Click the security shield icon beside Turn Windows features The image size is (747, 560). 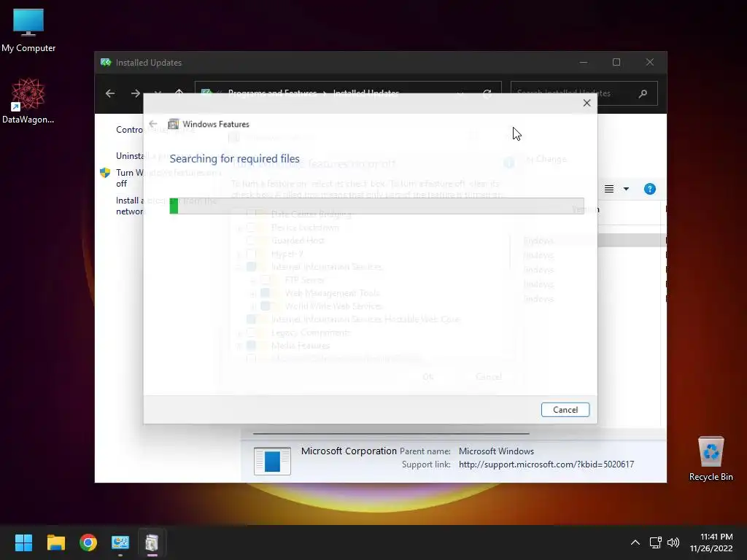coord(105,173)
